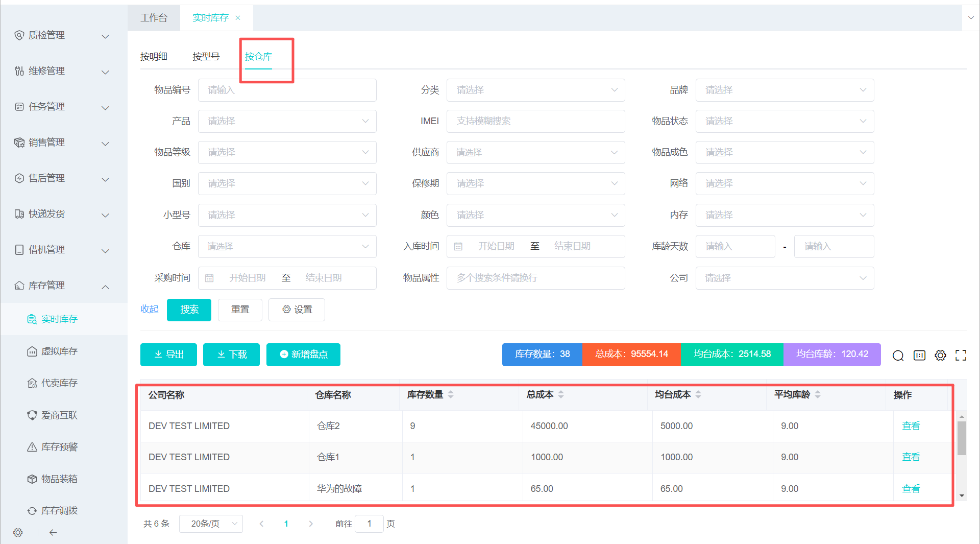Viewport: 980px width, 544px height.
Task: Click 查看 link for 仓库2 row
Action: coord(911,426)
